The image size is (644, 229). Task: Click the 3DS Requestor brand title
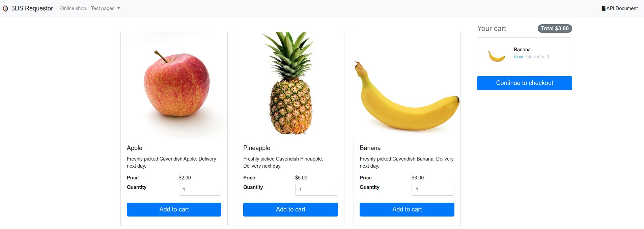coord(32,8)
